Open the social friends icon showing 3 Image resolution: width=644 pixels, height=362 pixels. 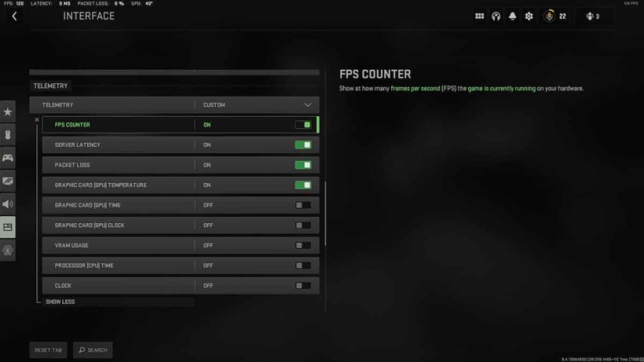click(593, 16)
